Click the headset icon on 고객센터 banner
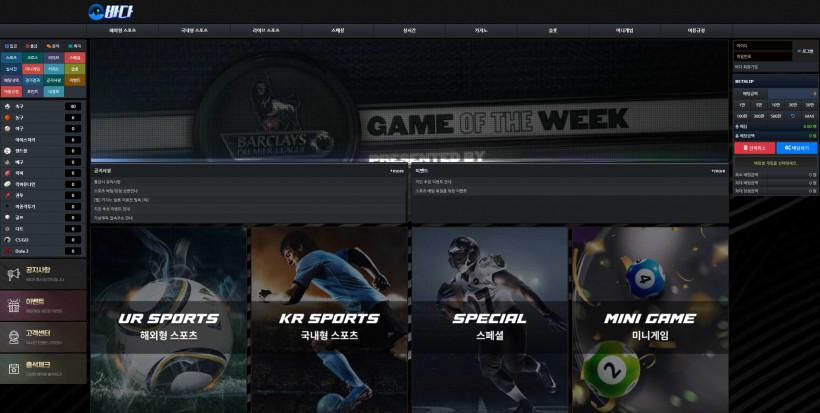The width and height of the screenshot is (820, 413). pyautogui.click(x=14, y=337)
